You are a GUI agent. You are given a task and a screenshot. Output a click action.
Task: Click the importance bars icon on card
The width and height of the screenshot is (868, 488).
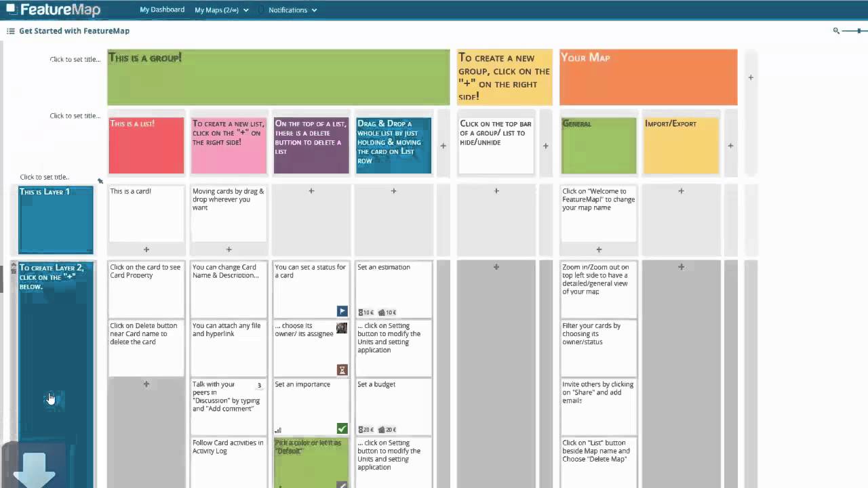[278, 430]
